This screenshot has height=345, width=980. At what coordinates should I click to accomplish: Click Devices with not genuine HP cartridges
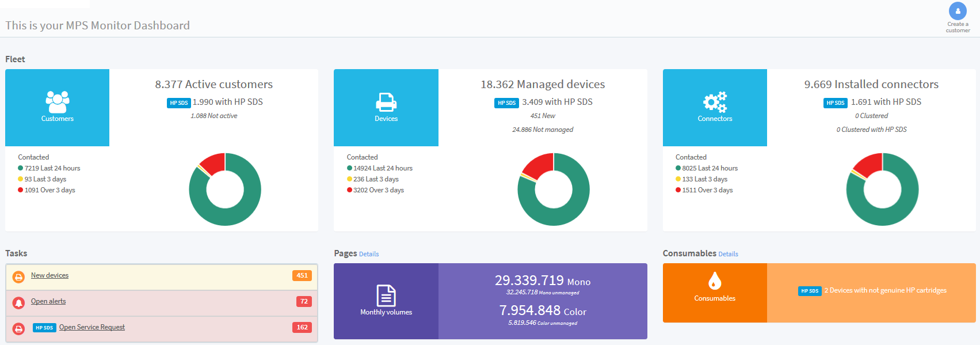click(x=885, y=290)
